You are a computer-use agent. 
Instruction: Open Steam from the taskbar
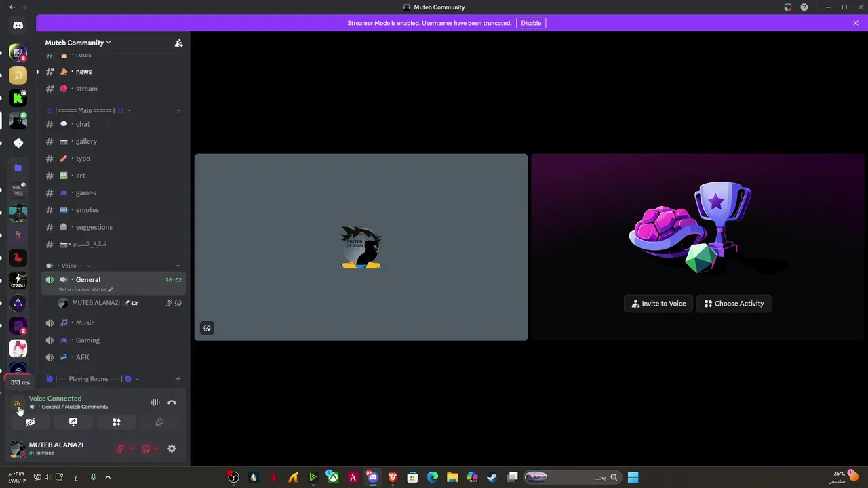492,477
